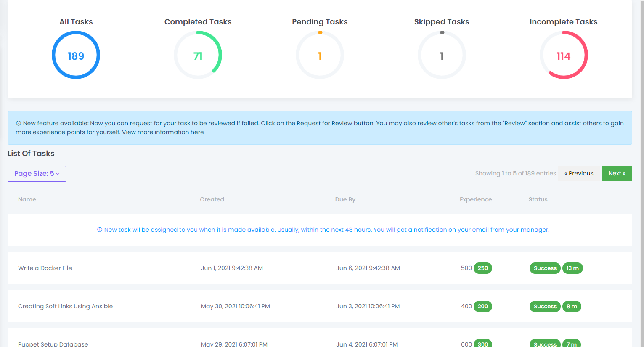Screen dimensions: 644x347
Task: Click the Previous page button
Action: coord(579,173)
